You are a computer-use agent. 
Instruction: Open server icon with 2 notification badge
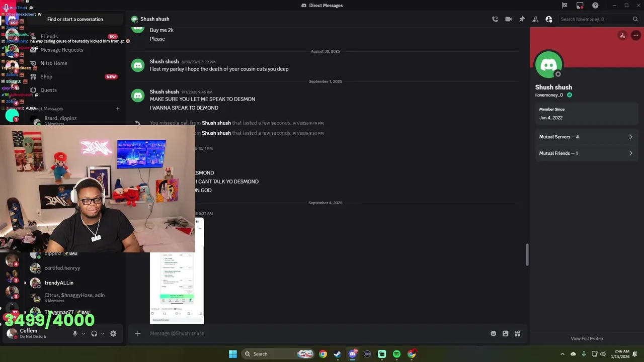pos(12,292)
